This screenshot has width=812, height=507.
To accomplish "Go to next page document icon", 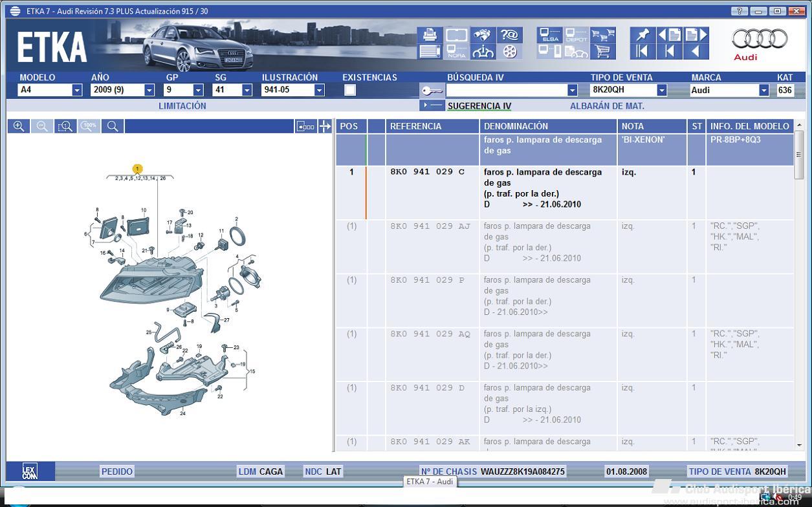I will point(696,35).
